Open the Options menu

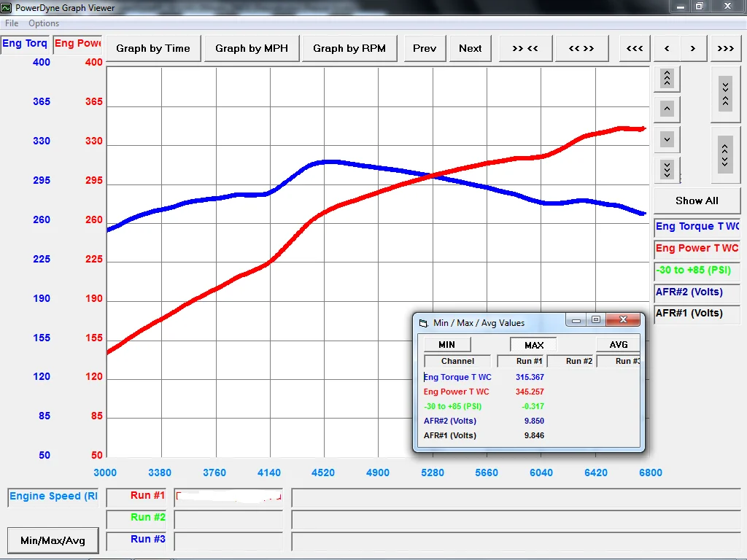(44, 23)
